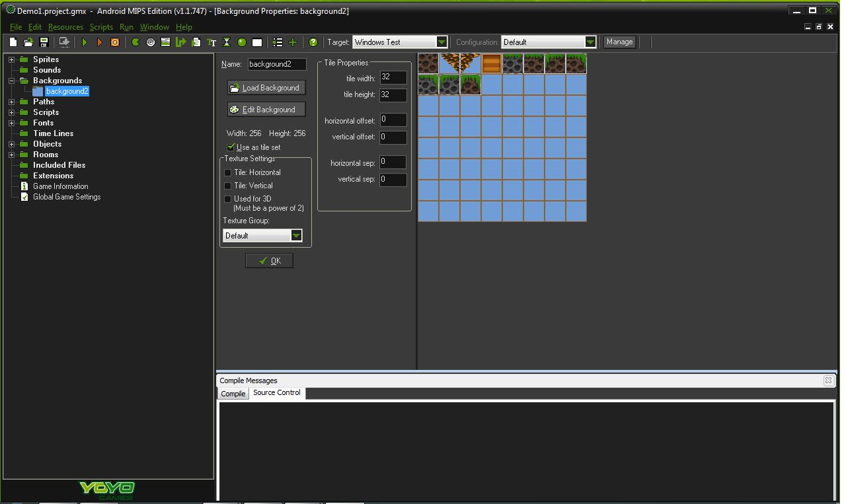The height and width of the screenshot is (504, 846).
Task: Close the Compile Messages panel
Action: click(x=827, y=380)
